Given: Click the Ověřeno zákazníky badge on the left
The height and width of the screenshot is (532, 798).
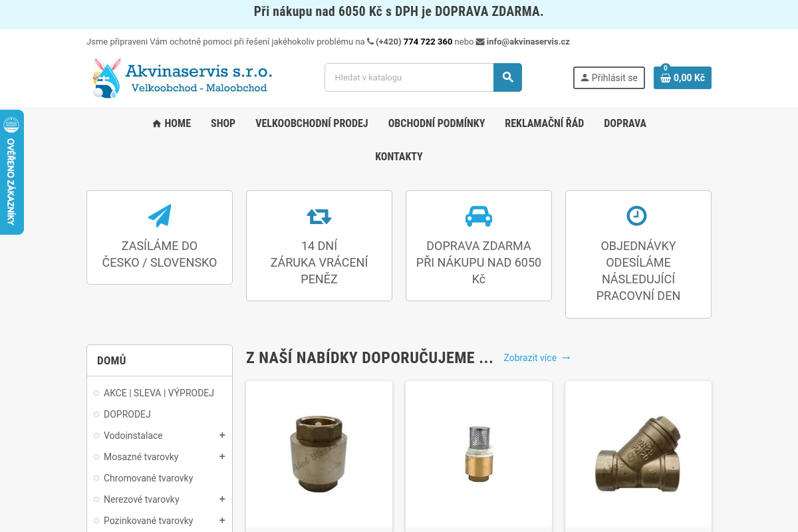Looking at the screenshot, I should (11, 172).
